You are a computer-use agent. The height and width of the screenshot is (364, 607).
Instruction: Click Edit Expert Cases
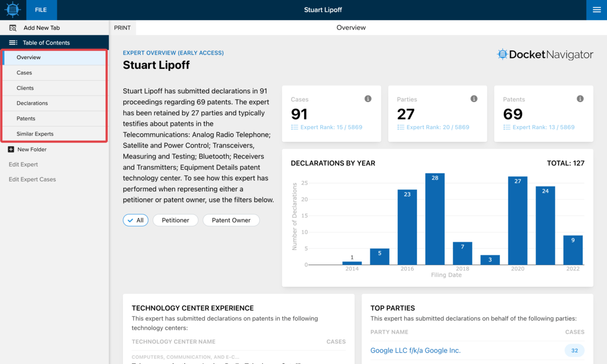click(32, 179)
